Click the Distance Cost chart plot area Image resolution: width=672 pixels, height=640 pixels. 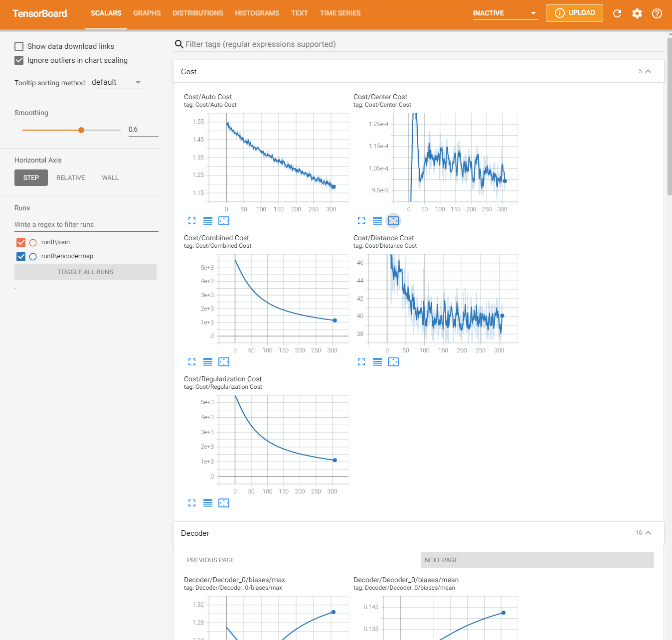(443, 299)
